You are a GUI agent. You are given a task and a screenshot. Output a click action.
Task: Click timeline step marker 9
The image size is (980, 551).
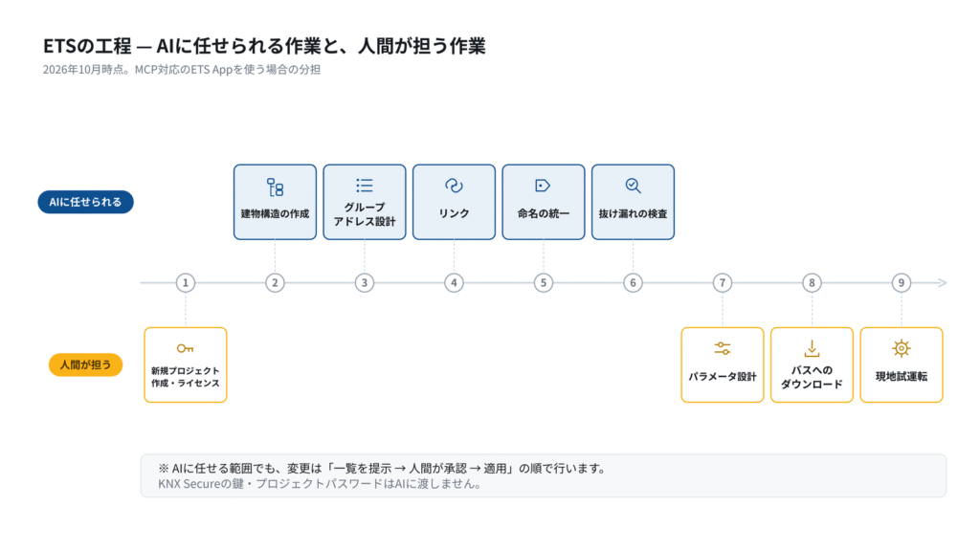click(902, 283)
